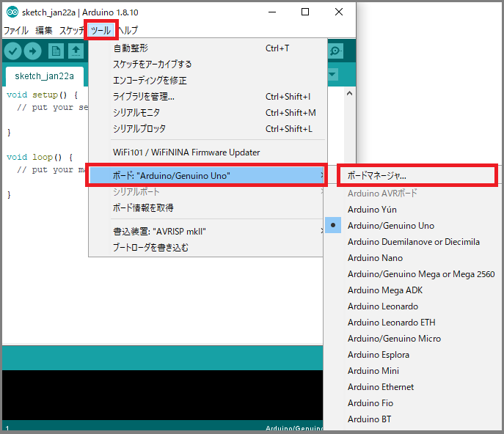Click the Open sketch up-arrow icon
504x434 pixels.
coord(76,51)
